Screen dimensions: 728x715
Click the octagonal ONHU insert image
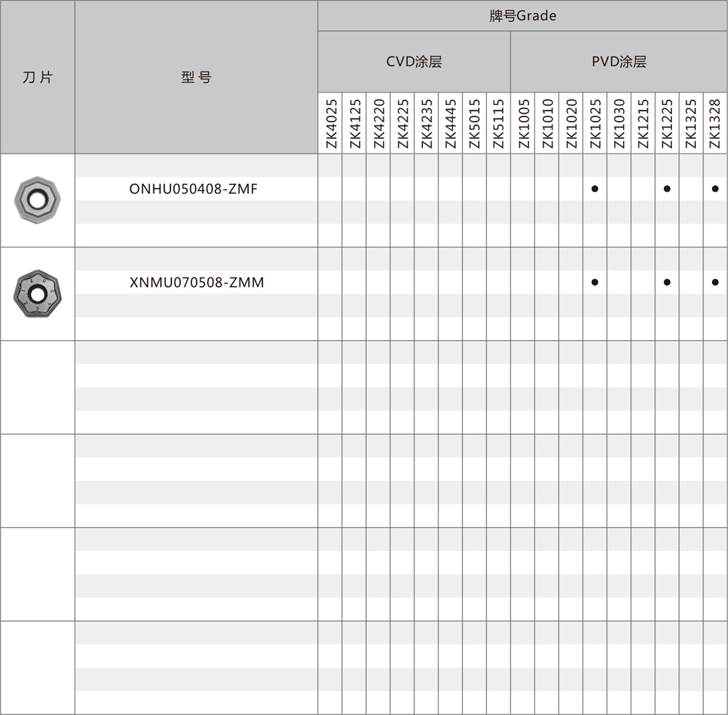pos(38,199)
